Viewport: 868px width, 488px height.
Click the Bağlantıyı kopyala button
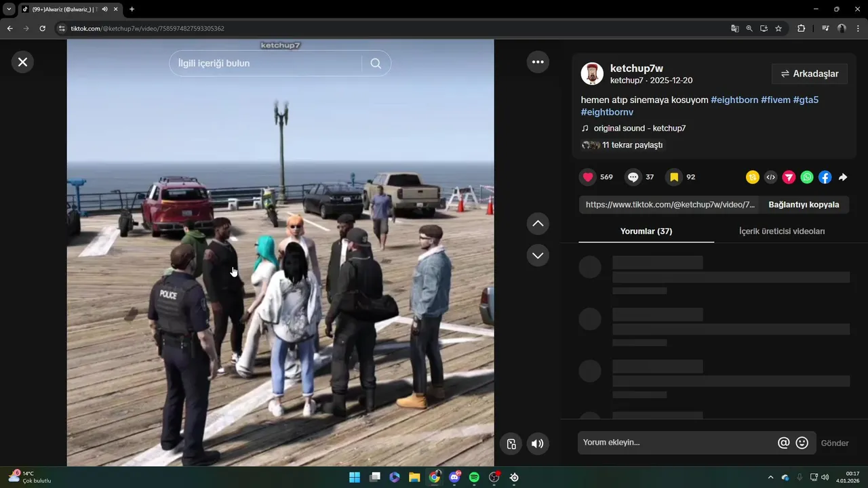[804, 205]
